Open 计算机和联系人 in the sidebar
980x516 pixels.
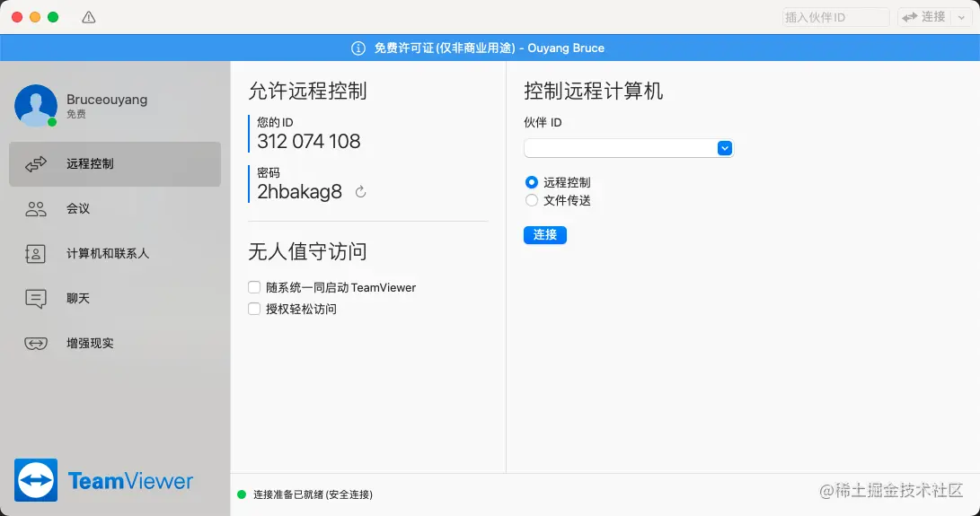click(x=115, y=254)
